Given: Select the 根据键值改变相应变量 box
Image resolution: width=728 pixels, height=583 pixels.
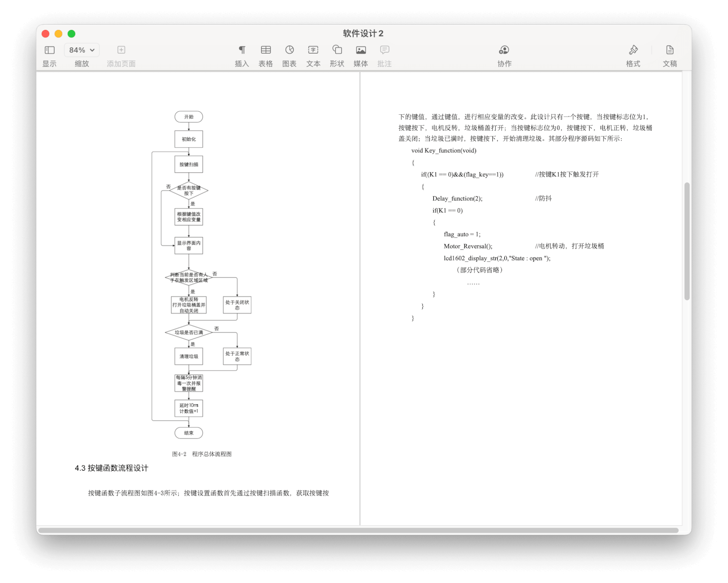Looking at the screenshot, I should 189,217.
